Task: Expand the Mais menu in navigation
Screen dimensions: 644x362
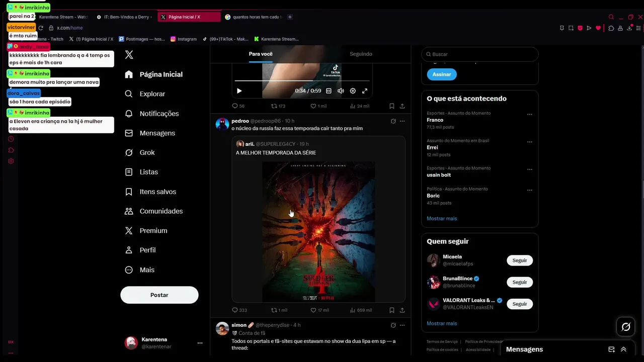Action: [140, 270]
